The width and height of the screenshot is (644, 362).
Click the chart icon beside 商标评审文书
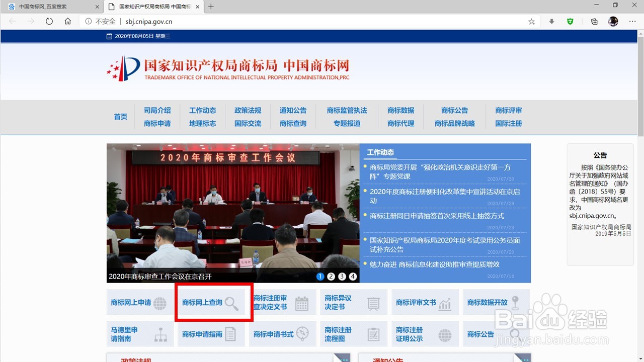coord(445,303)
